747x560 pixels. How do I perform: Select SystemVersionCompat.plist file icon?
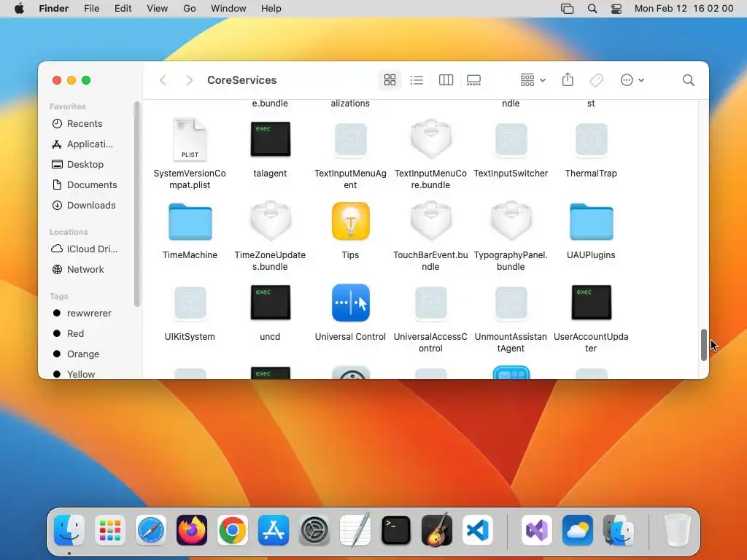pos(190,139)
